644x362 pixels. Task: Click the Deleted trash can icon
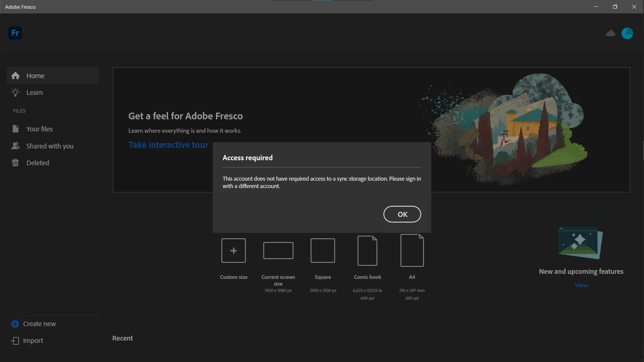pyautogui.click(x=15, y=163)
